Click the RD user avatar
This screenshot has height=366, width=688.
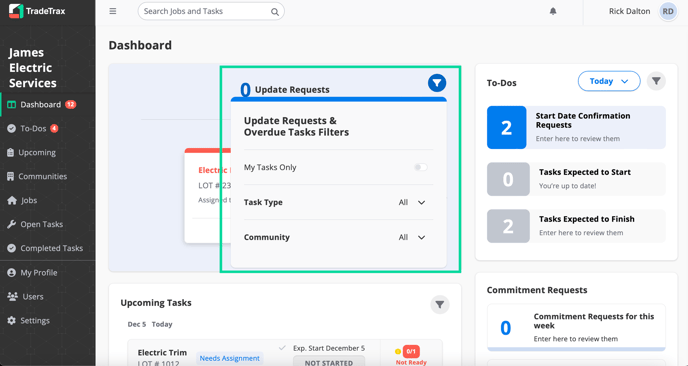click(668, 11)
